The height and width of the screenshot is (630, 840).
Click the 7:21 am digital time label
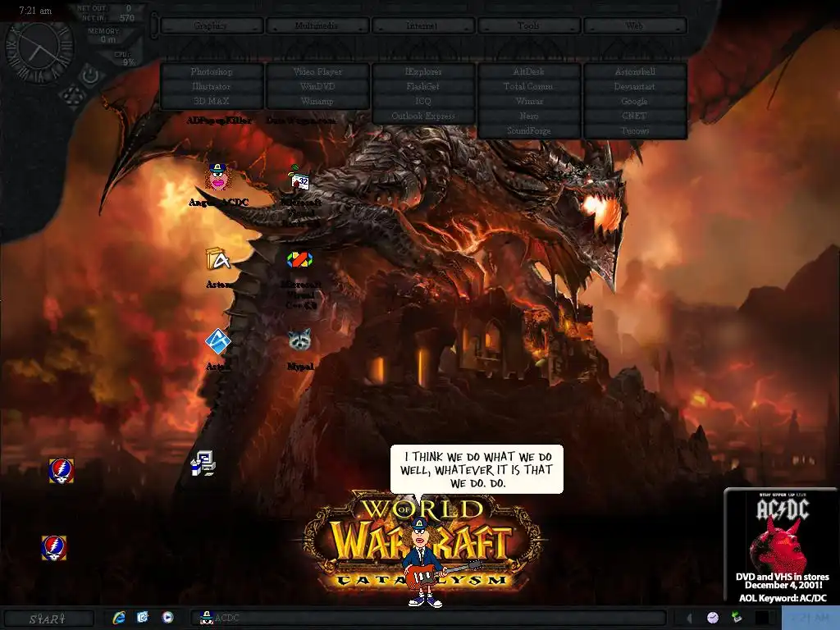(x=35, y=10)
